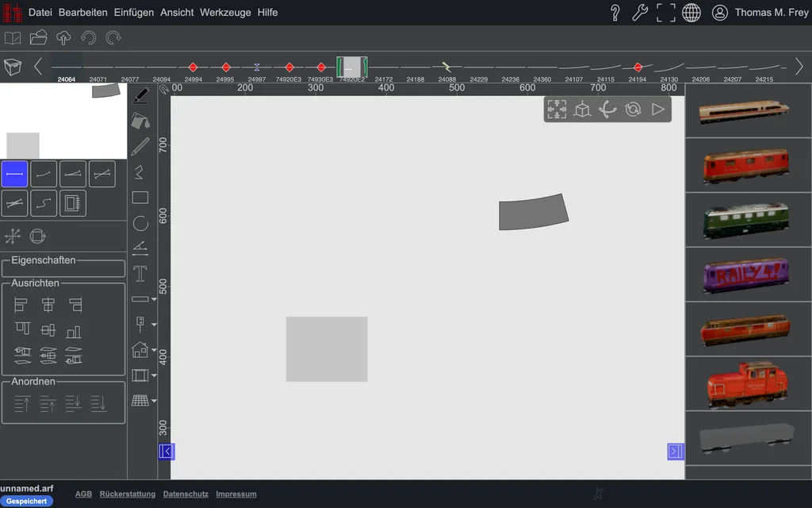
Task: Fit the layout to the screen
Action: [x=557, y=110]
